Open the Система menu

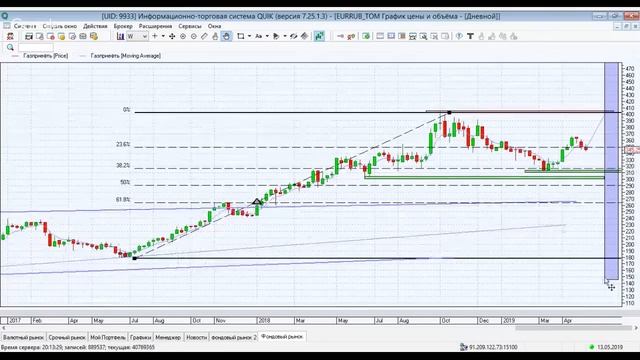click(x=24, y=26)
